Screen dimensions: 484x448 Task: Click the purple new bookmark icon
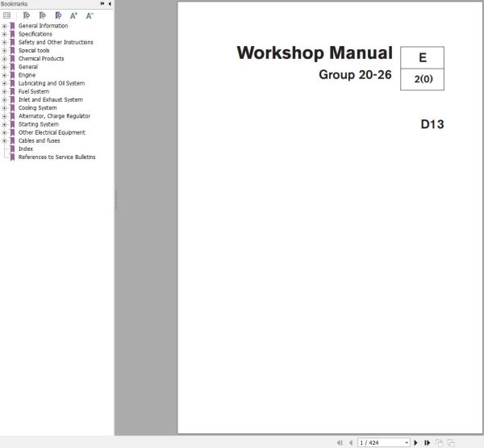[x=58, y=15]
